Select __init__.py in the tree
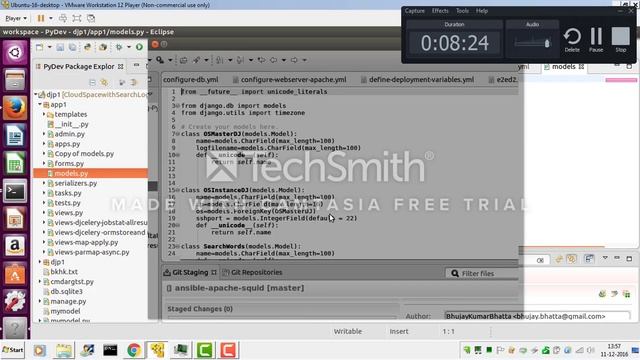Viewport: 640px width, 360px height. tap(71, 124)
